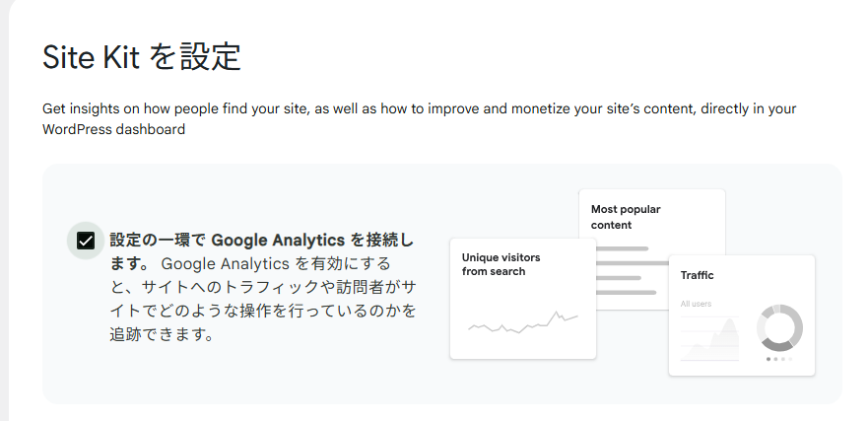This screenshot has height=421, width=868.
Task: Select the Site Kit を設定 heading
Action: click(x=142, y=56)
